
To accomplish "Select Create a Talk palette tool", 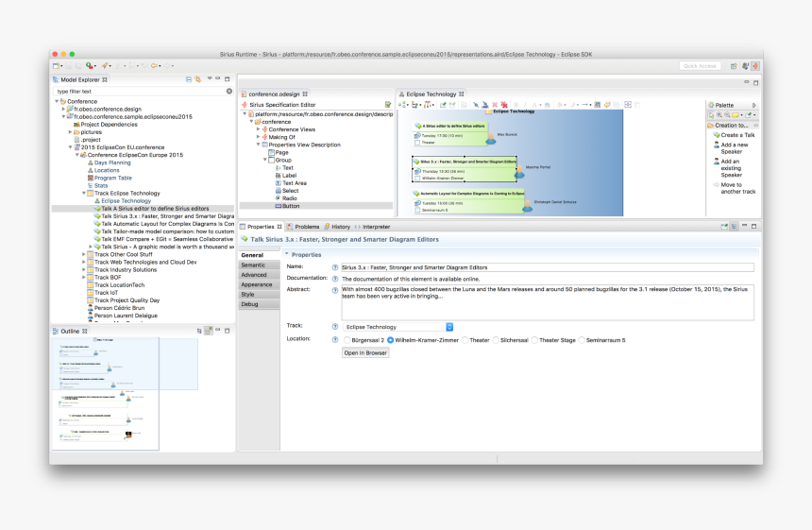I will [735, 135].
